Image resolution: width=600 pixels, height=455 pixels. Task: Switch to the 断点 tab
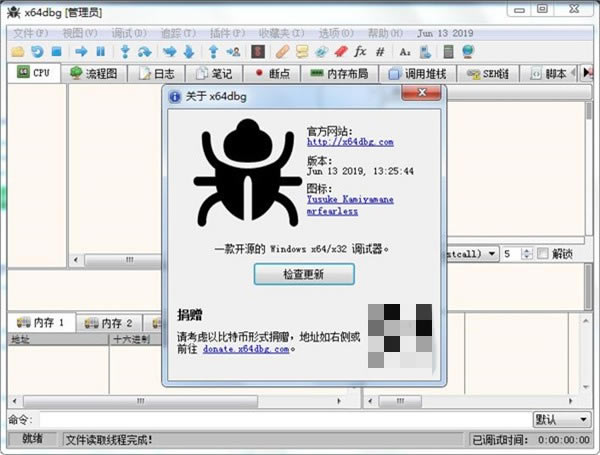click(272, 73)
